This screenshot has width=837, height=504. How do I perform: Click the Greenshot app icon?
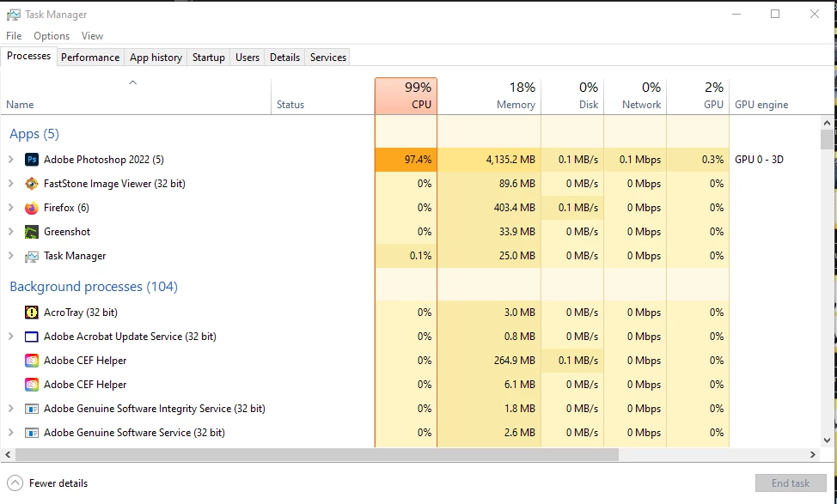click(x=32, y=232)
